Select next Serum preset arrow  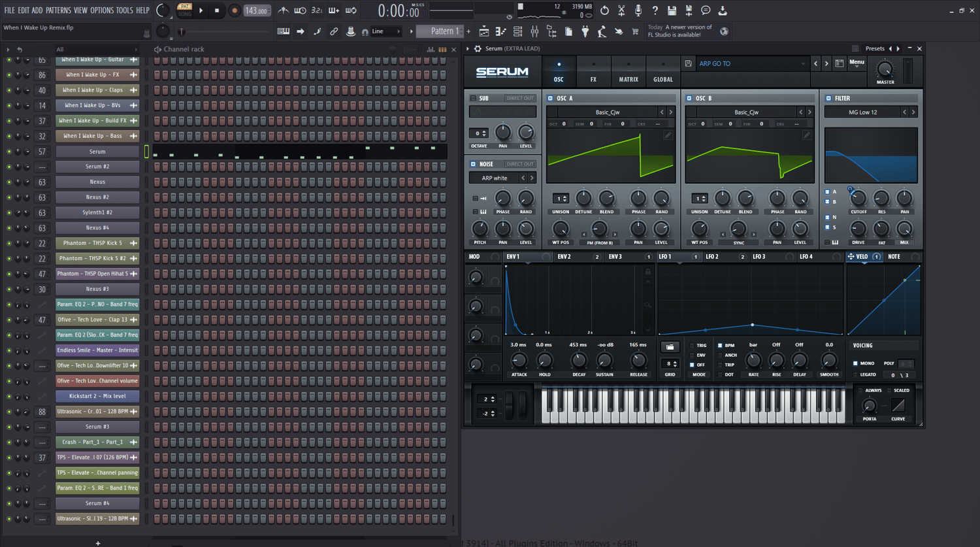826,63
